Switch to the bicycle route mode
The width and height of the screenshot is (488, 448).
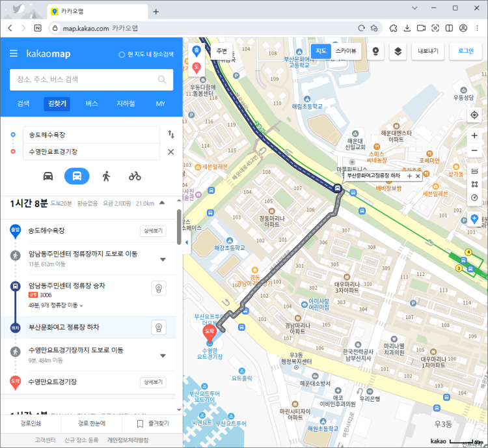135,176
